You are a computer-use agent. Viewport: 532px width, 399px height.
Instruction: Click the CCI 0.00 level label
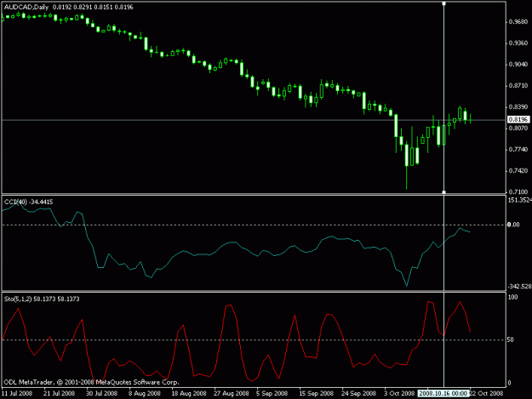coord(513,225)
